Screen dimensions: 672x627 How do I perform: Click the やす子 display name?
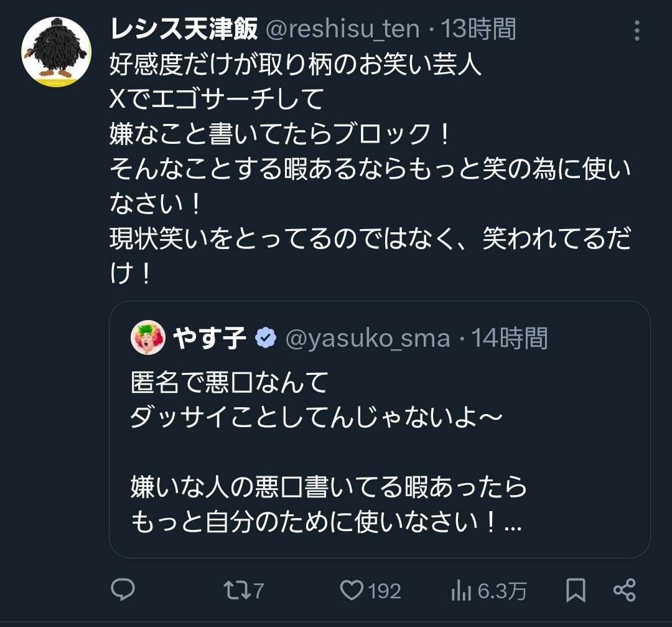[x=209, y=338]
